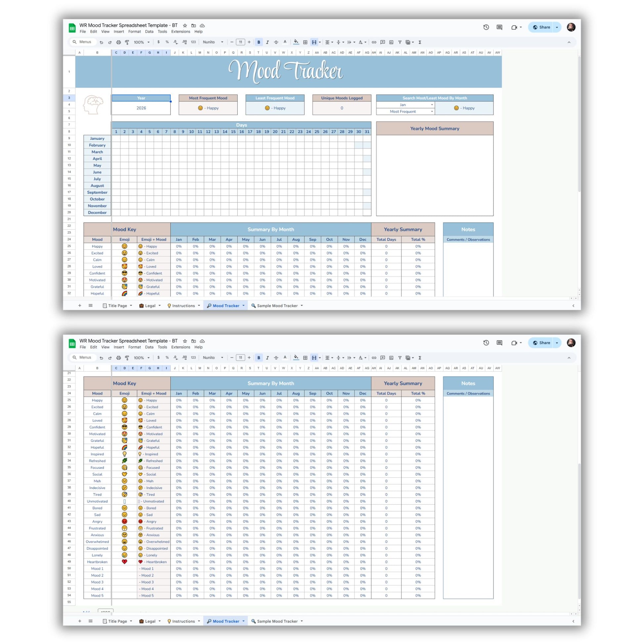
Task: Click the Share button in the top window
Action: [x=542, y=27]
